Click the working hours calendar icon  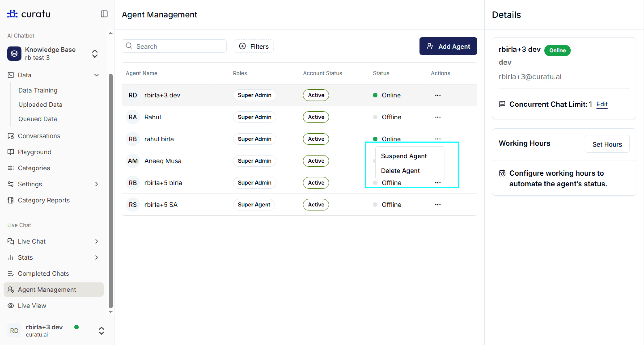tap(502, 173)
